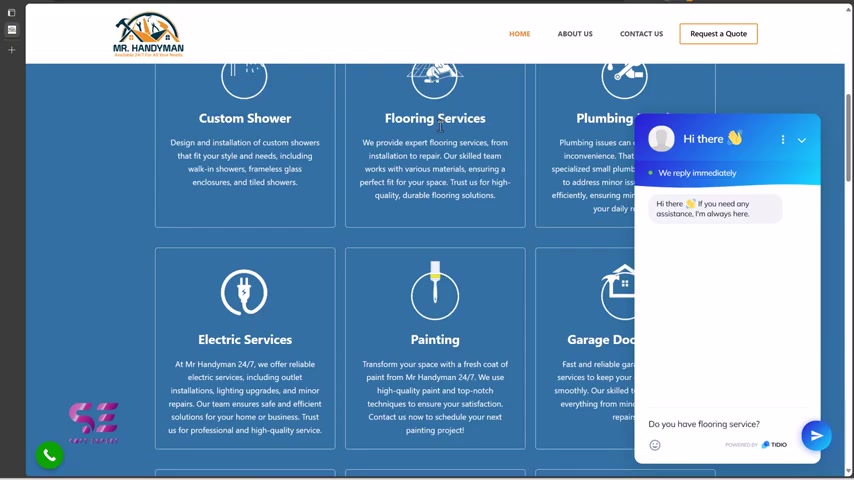
Task: Click the green phone call button
Action: 50,455
